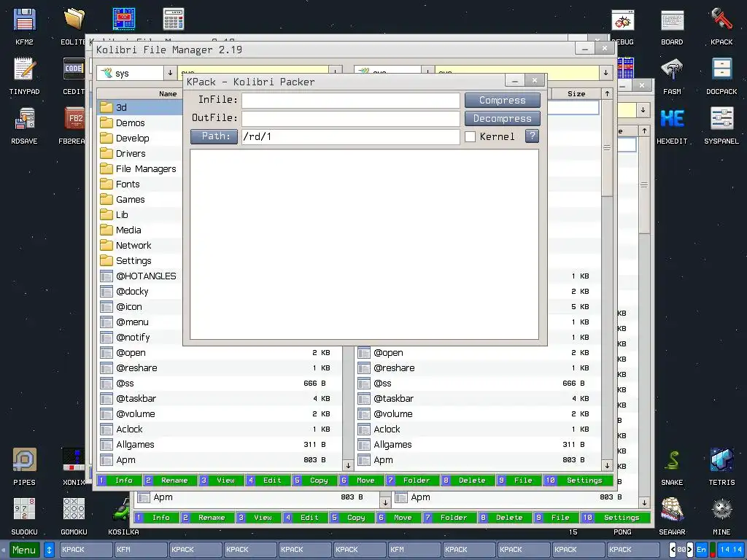Image resolution: width=747 pixels, height=560 pixels.
Task: Launch the MINE game icon
Action: click(x=721, y=516)
